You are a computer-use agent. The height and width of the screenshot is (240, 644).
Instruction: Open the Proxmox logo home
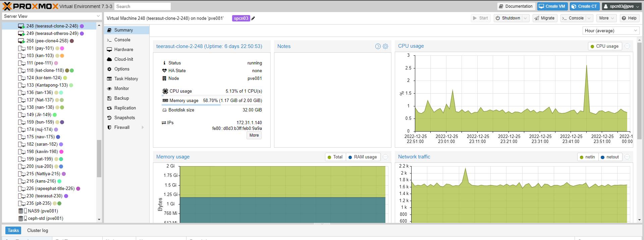click(30, 6)
